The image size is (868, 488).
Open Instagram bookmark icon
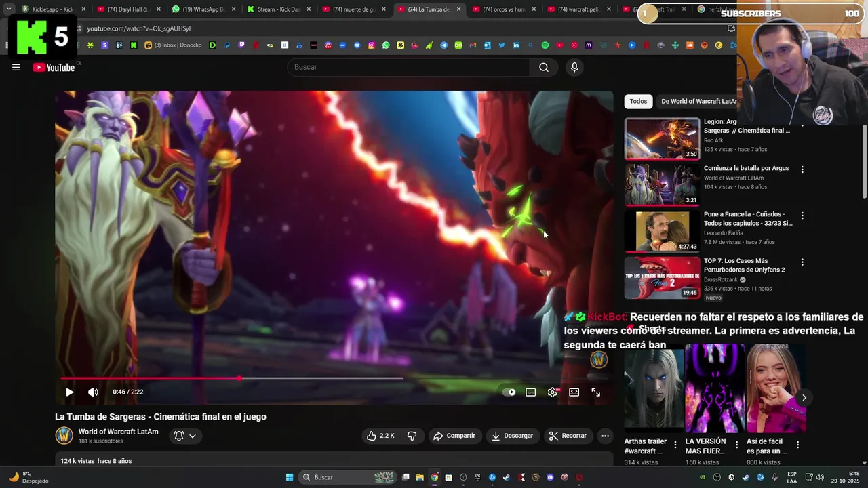[372, 45]
